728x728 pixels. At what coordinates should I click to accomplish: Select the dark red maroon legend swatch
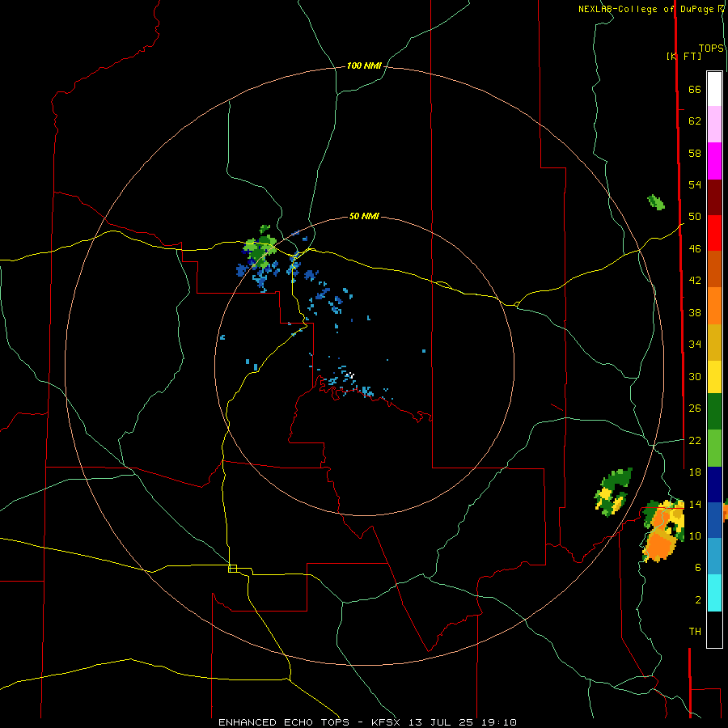click(714, 197)
